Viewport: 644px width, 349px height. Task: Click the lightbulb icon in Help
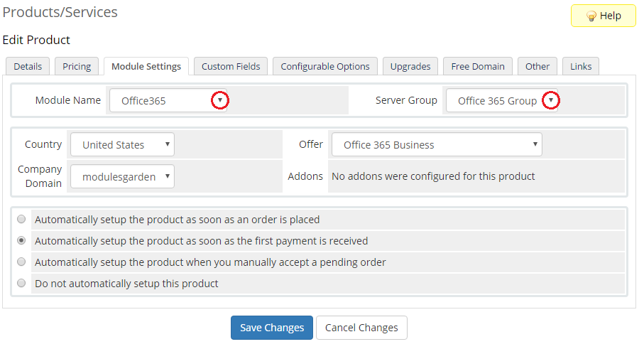click(591, 16)
